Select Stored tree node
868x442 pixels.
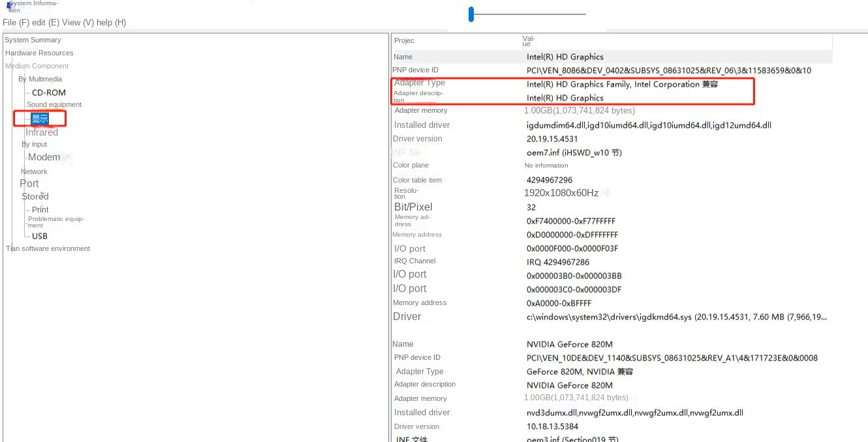tap(35, 196)
